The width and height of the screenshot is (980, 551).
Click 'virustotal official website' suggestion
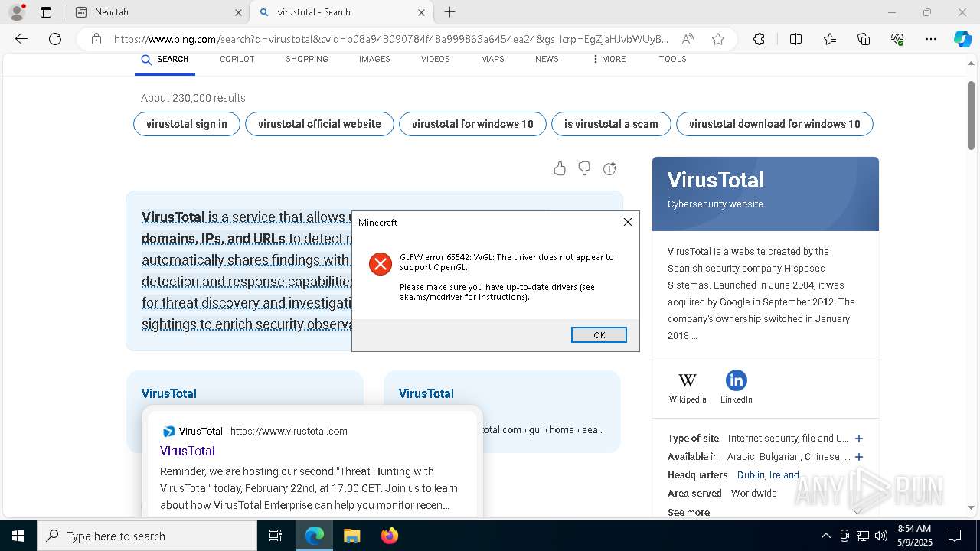[x=319, y=124]
